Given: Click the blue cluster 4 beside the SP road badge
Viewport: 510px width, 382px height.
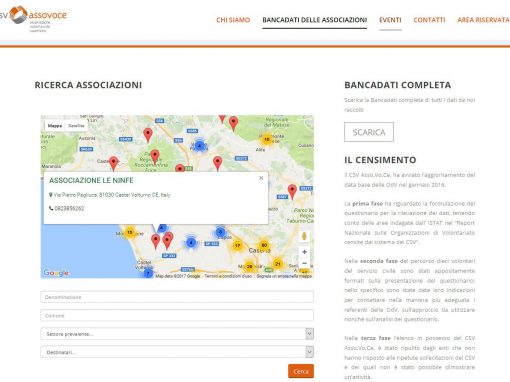Looking at the screenshot, I should click(x=191, y=242).
